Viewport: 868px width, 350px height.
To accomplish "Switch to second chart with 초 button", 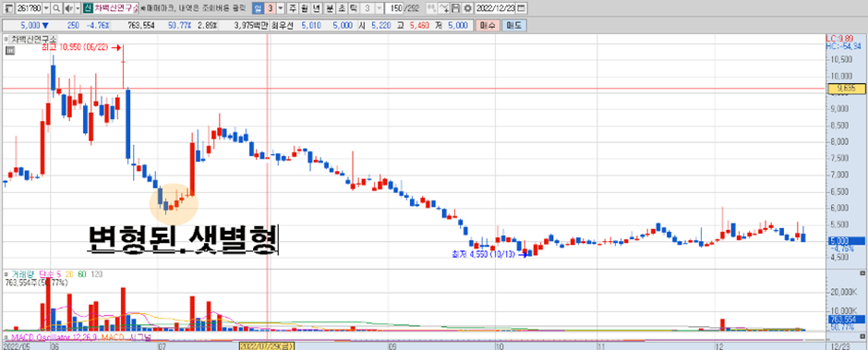I will [341, 8].
